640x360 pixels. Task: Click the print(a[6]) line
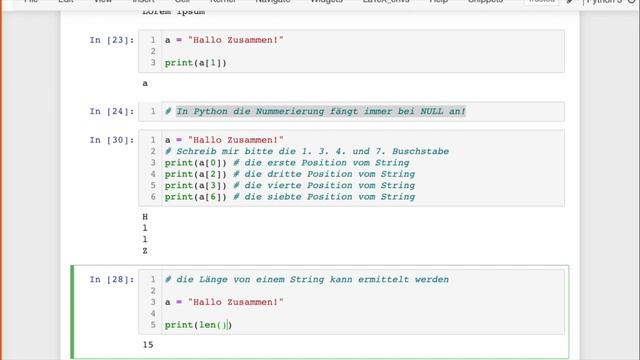[196, 197]
